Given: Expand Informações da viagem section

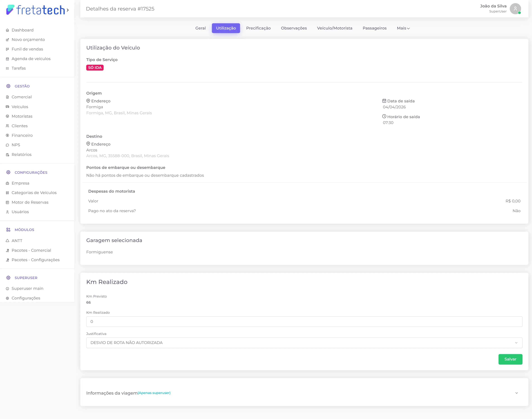Looking at the screenshot, I should point(516,393).
